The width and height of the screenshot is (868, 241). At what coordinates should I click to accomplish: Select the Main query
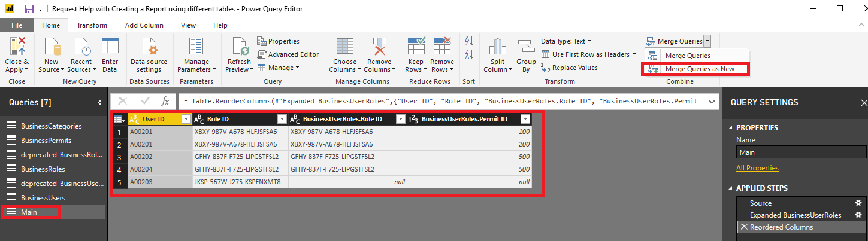coord(53,212)
